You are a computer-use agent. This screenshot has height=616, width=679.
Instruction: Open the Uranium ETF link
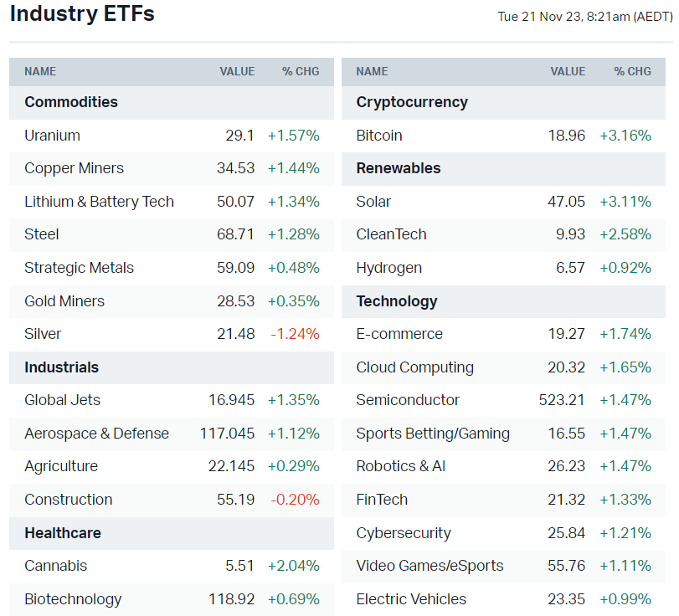(x=52, y=136)
